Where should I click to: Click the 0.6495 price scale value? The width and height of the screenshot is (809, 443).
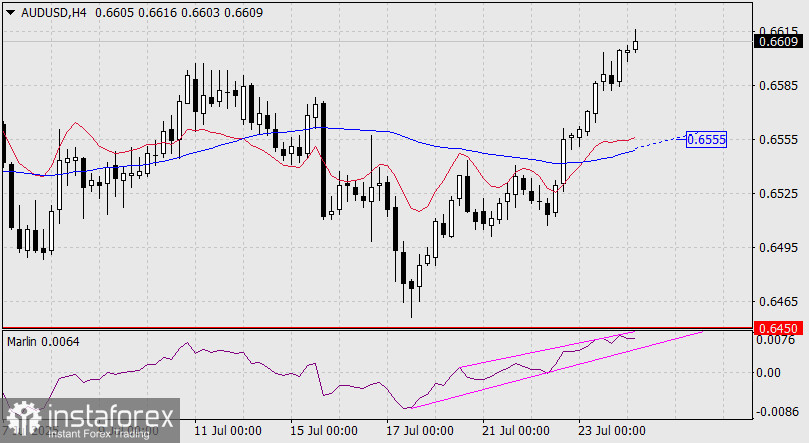[x=779, y=248]
